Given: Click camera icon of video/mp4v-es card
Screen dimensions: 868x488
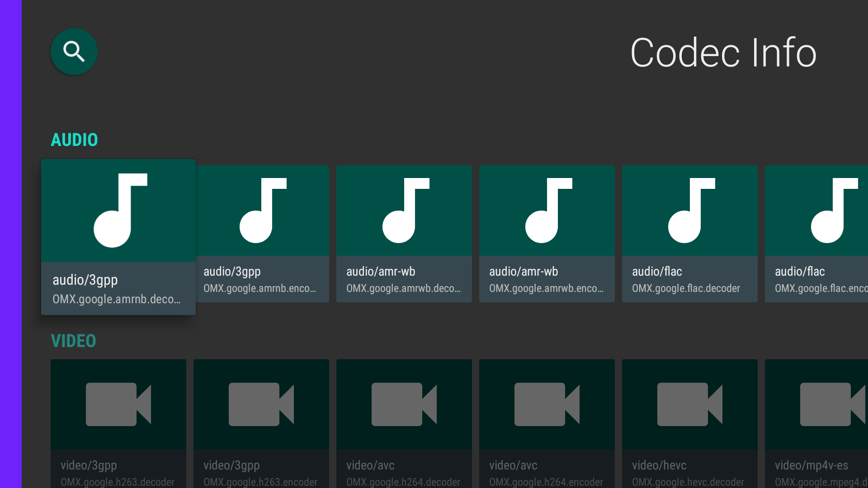Looking at the screenshot, I should pos(833,404).
